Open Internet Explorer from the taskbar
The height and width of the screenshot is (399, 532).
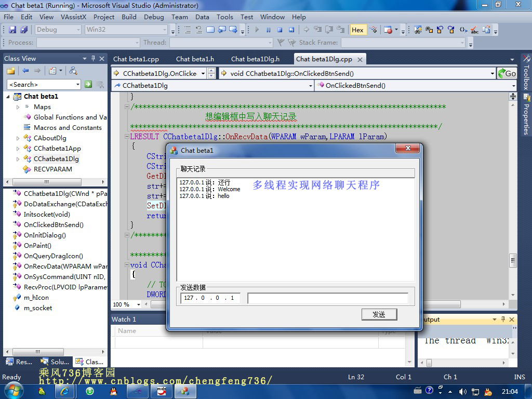point(64,392)
